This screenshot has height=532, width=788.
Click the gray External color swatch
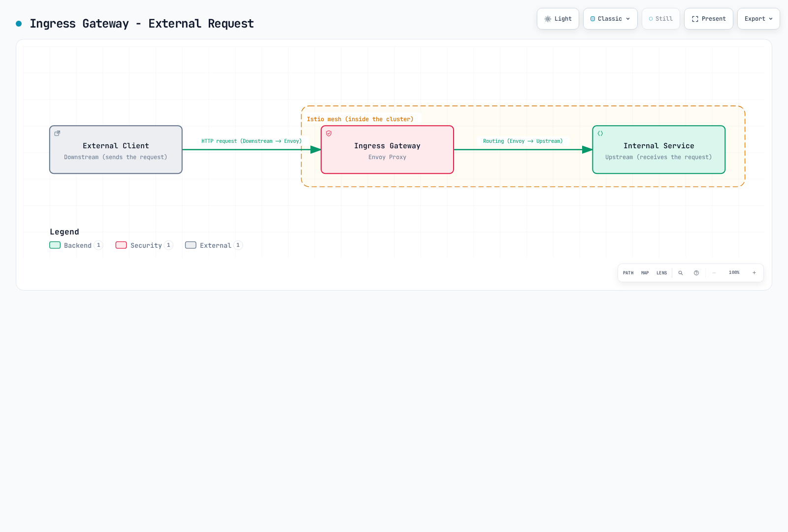(x=191, y=245)
